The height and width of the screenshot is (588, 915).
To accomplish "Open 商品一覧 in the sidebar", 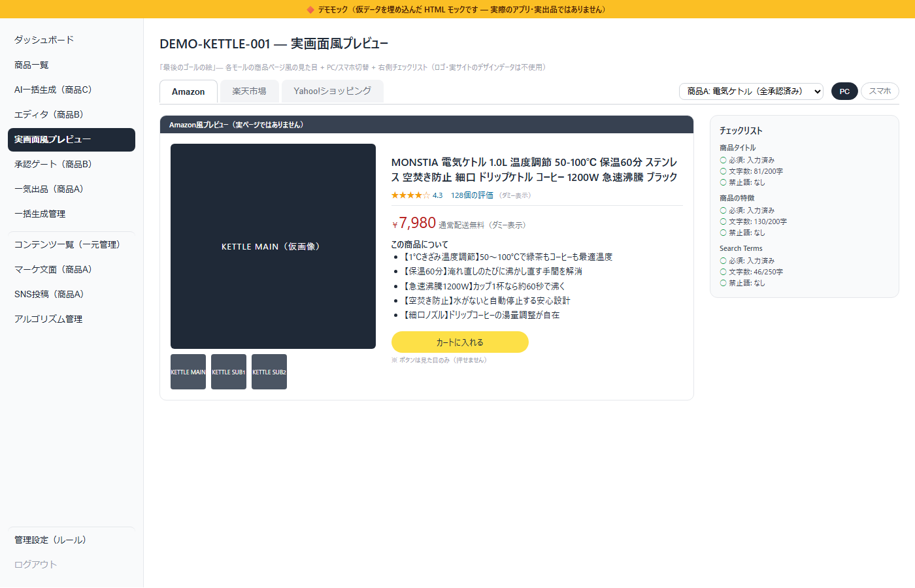I will click(71, 65).
